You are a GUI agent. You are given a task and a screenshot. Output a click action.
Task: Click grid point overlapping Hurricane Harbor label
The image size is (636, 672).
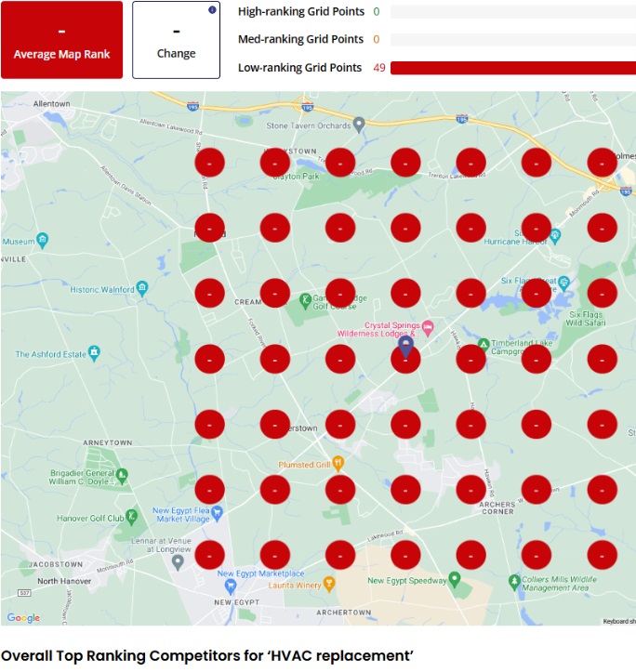pyautogui.click(x=537, y=228)
